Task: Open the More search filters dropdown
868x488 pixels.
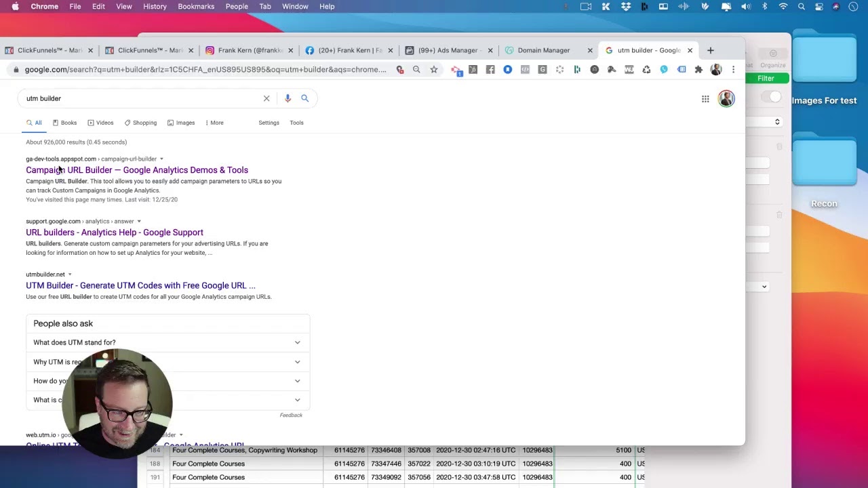Action: [214, 123]
